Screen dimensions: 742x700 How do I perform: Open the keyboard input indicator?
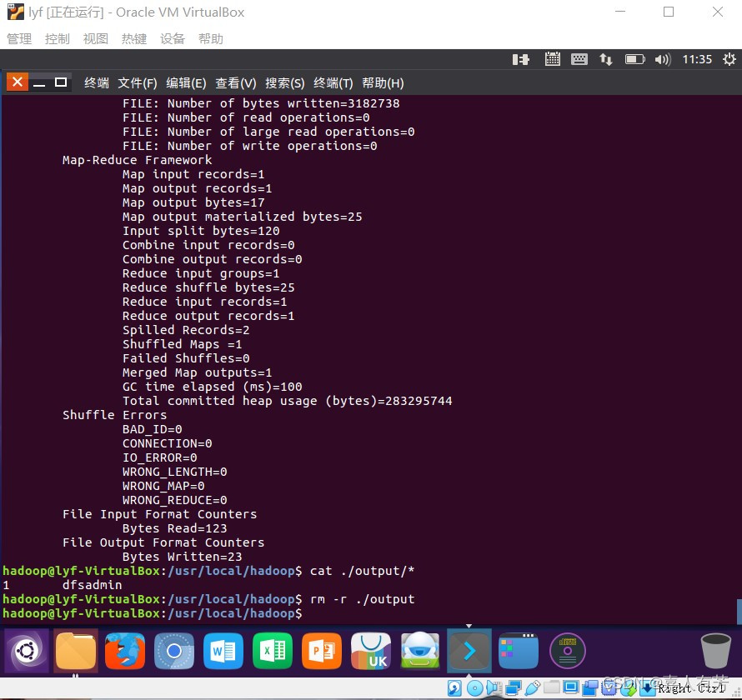pyautogui.click(x=579, y=60)
